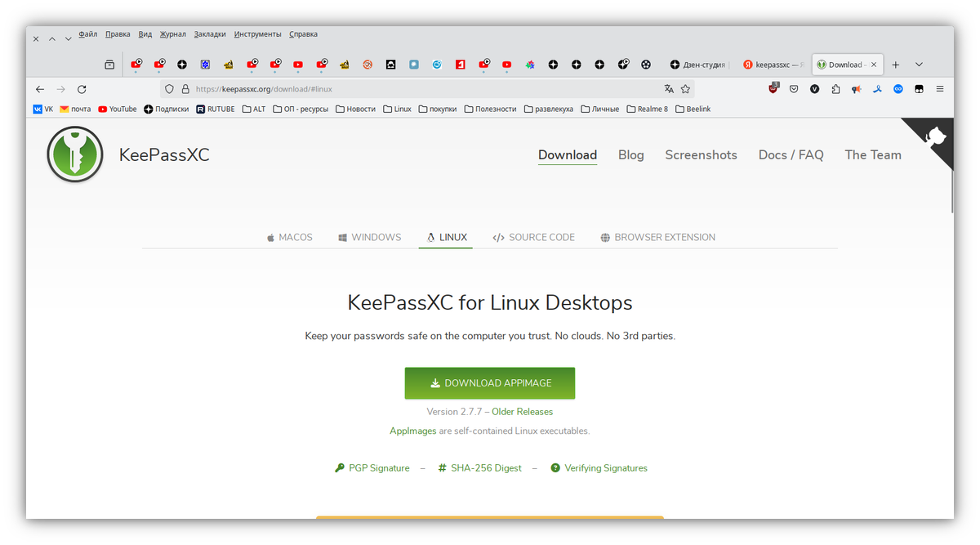The width and height of the screenshot is (980, 545).
Task: Open a new browser tab
Action: (x=895, y=65)
